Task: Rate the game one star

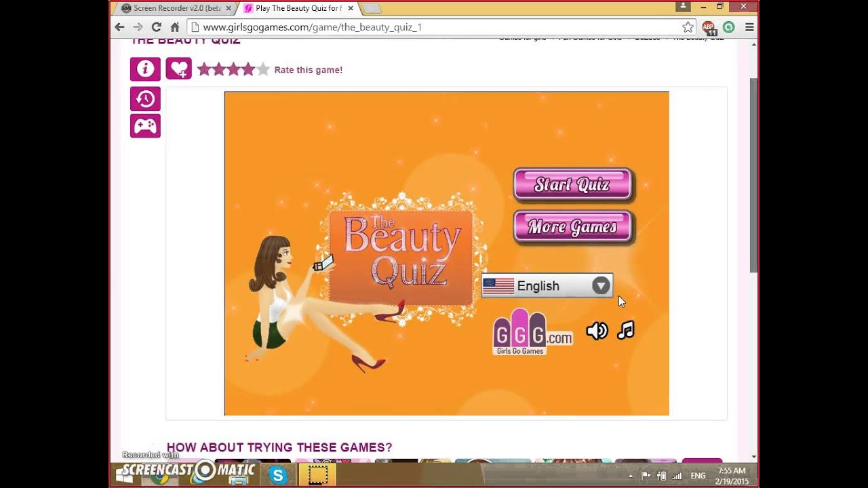Action: pyautogui.click(x=204, y=69)
